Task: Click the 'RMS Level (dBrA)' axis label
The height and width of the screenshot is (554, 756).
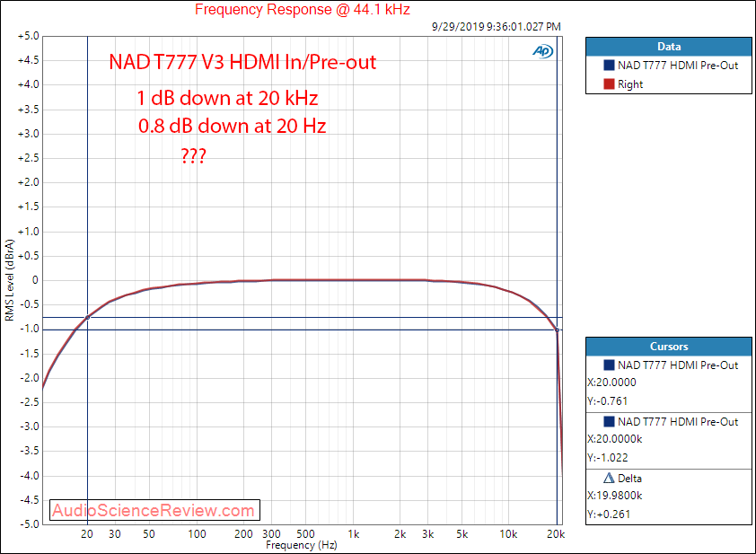Action: pos(9,280)
